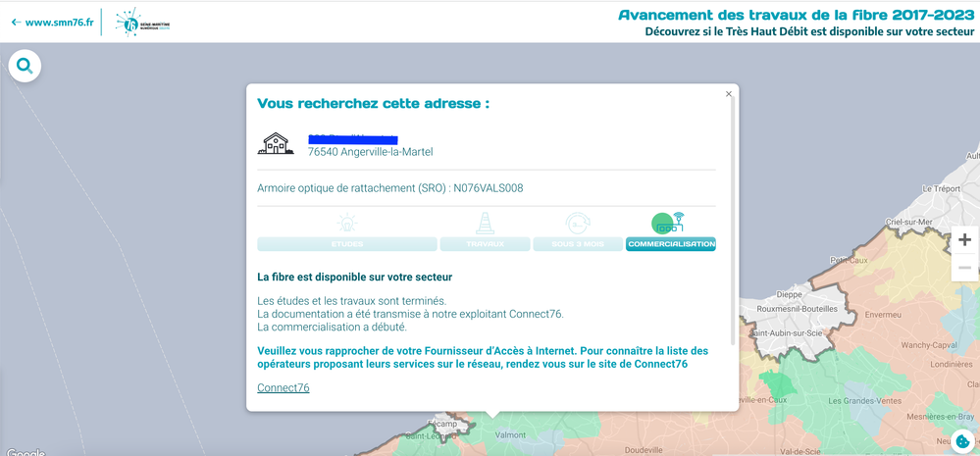This screenshot has height=456, width=980.
Task: Click Valmont label on the map
Action: (511, 434)
